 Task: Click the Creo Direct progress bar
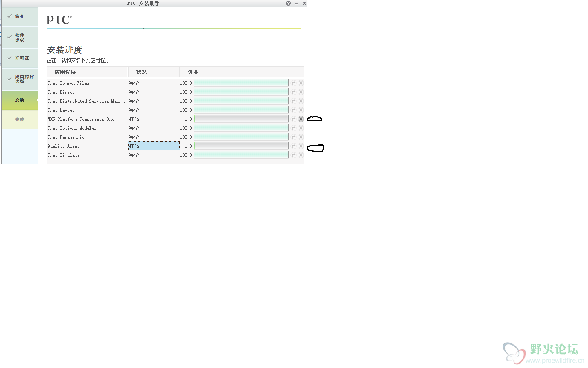coord(241,92)
